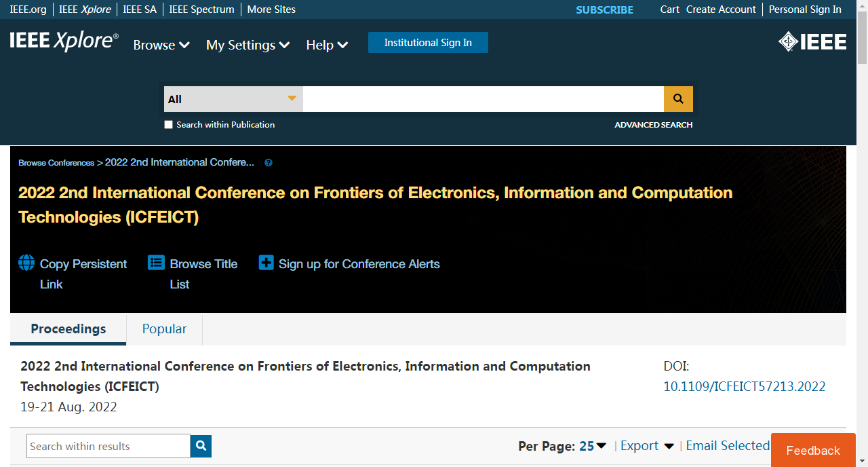Click the Institutional Sign In button
Image resolution: width=868 pixels, height=467 pixels.
tap(428, 43)
